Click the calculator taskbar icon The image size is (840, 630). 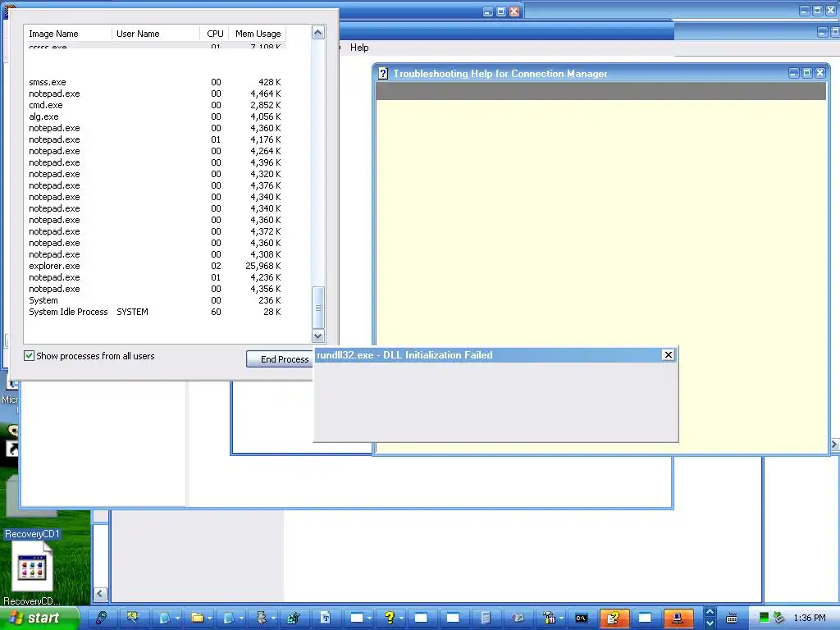click(x=486, y=618)
